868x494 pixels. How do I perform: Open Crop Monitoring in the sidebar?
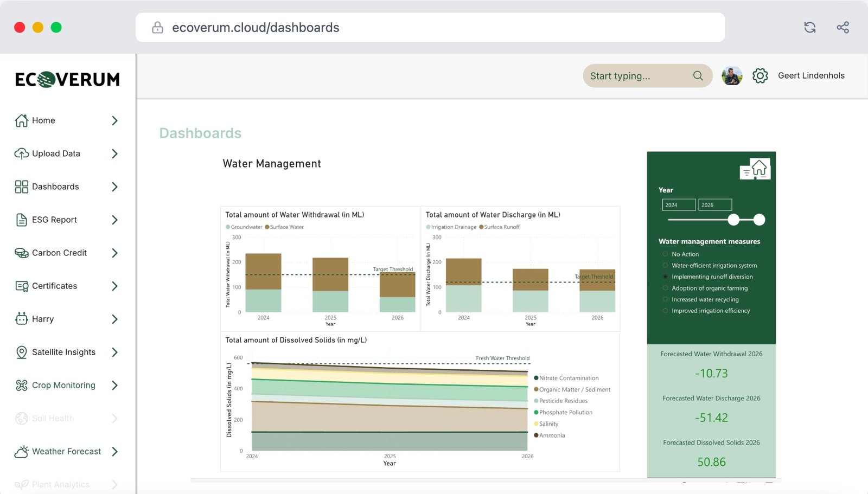coord(63,385)
